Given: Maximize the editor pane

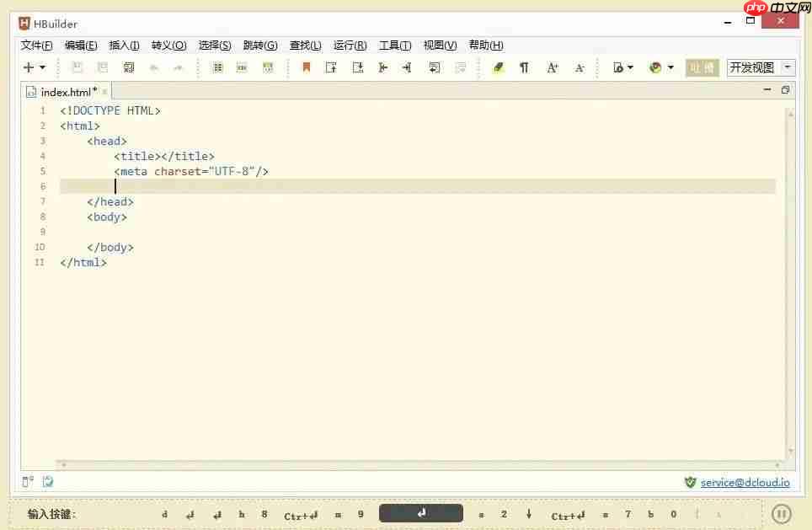Looking at the screenshot, I should [x=785, y=89].
